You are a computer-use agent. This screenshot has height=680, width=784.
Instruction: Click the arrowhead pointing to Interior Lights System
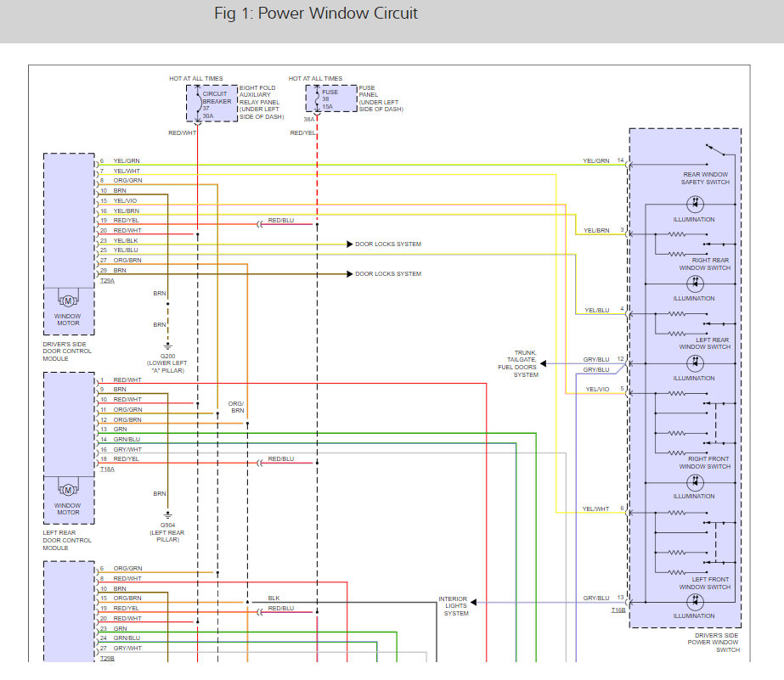tap(473, 602)
